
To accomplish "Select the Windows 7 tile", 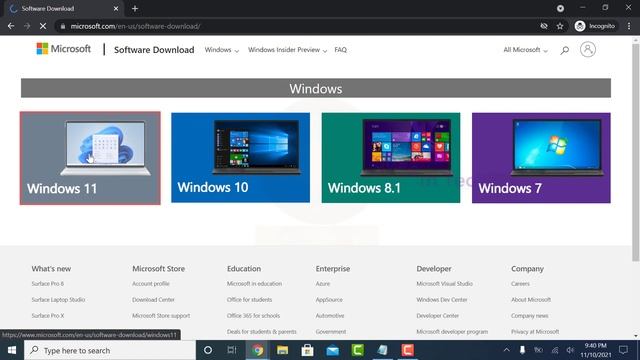I will [x=541, y=158].
